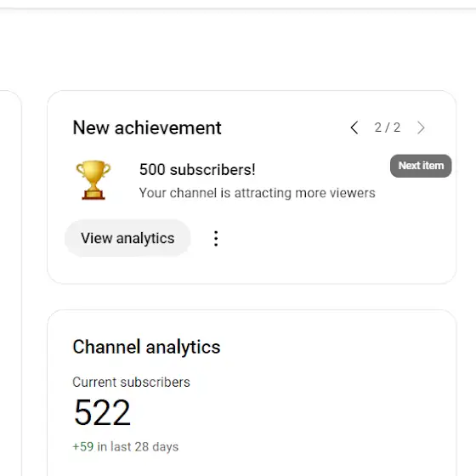This screenshot has height=476, width=476.
Task: Click the 522 subscriber count
Action: tap(102, 412)
